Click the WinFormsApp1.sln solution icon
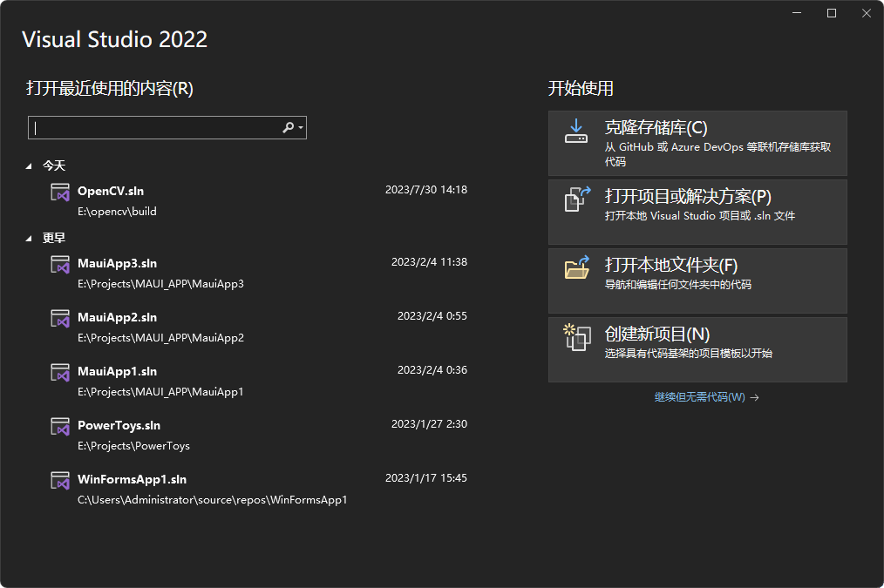The width and height of the screenshot is (884, 588). coord(60,481)
